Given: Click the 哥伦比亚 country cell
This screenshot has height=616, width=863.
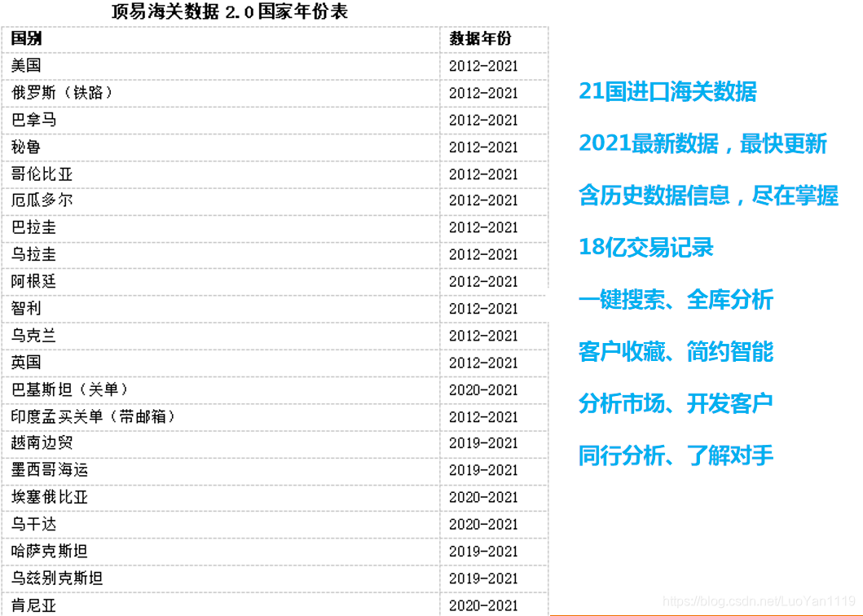Looking at the screenshot, I should coord(42,174).
